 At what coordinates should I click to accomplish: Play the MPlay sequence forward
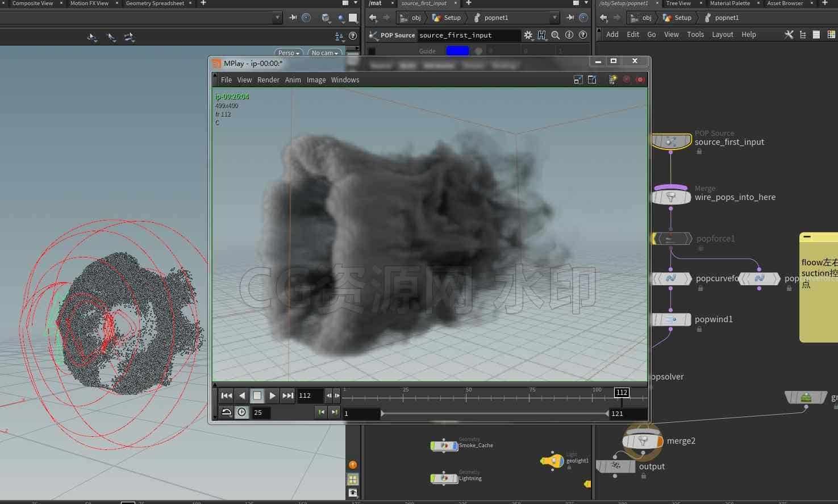[x=273, y=395]
